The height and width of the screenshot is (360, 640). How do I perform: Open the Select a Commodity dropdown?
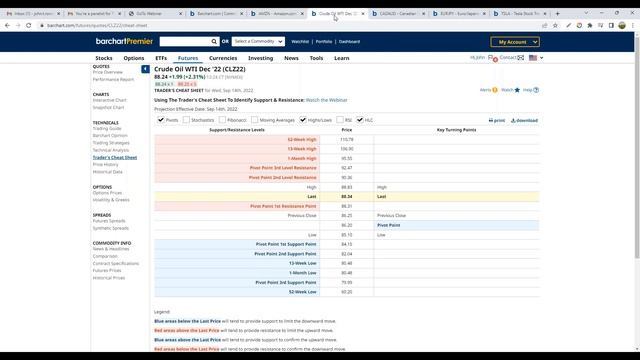[x=258, y=42]
